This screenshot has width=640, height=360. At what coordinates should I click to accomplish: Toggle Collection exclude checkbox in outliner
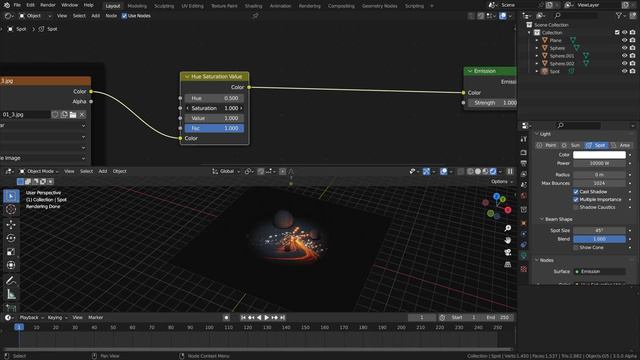[617, 33]
